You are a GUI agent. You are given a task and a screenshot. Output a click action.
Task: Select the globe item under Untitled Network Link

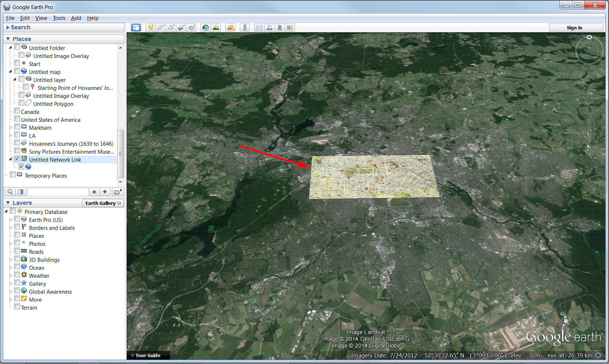coord(28,166)
